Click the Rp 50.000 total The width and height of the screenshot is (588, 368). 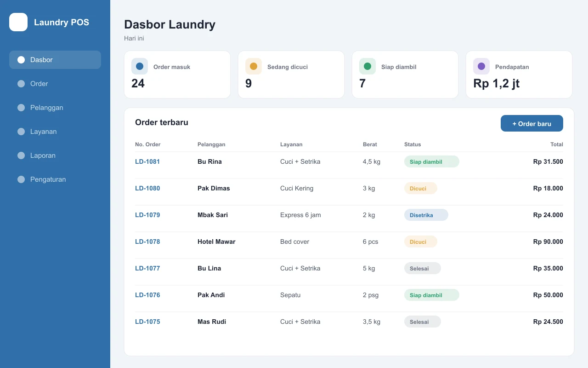click(x=548, y=295)
